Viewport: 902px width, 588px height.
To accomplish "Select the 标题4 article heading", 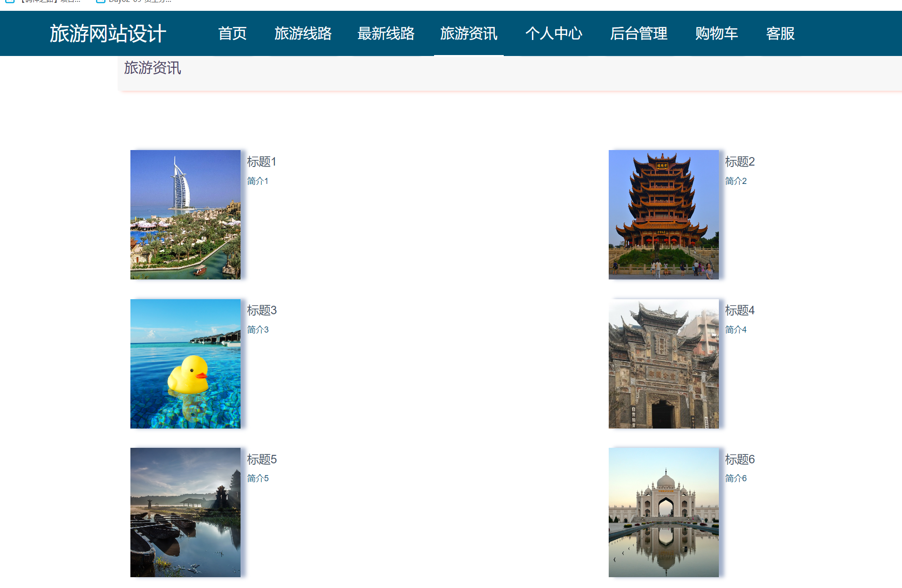I will pyautogui.click(x=740, y=310).
